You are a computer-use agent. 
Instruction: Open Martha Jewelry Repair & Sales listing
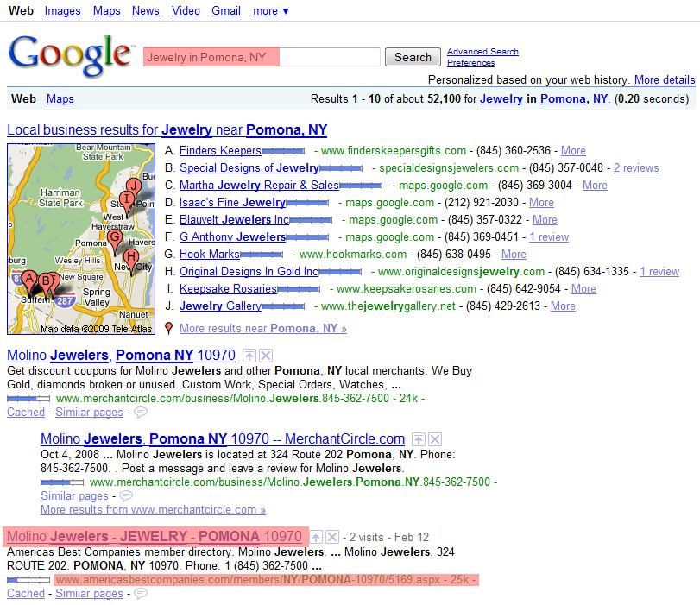point(259,186)
